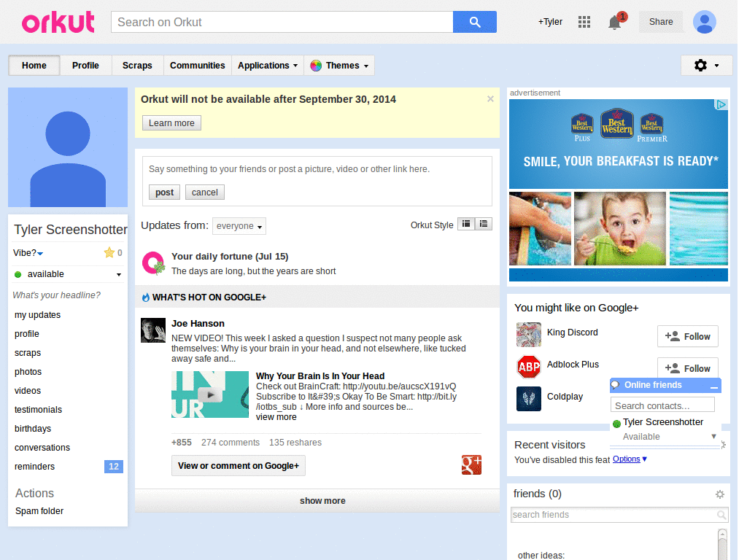Select the Home tab
The height and width of the screenshot is (560, 747).
(x=34, y=66)
